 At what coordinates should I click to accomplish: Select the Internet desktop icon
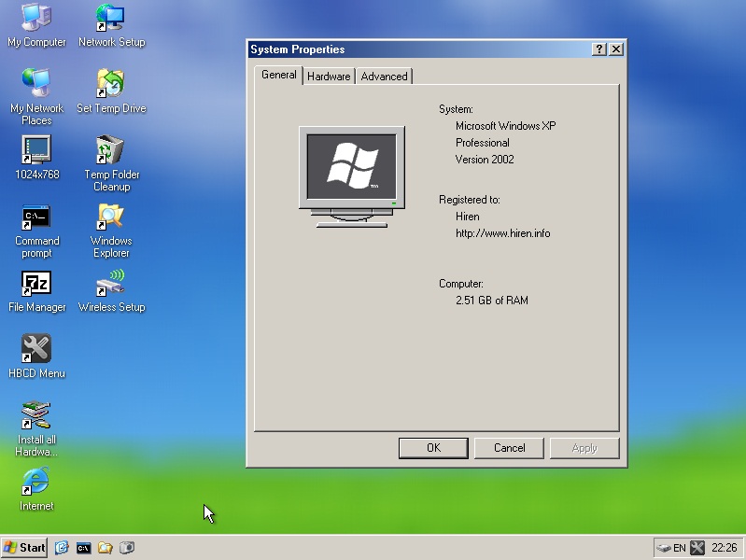point(36,489)
